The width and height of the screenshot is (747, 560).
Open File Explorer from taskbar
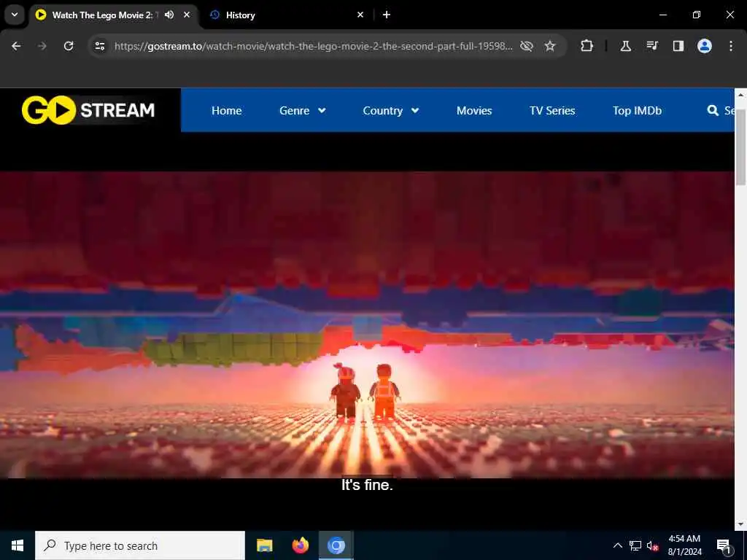pos(264,545)
